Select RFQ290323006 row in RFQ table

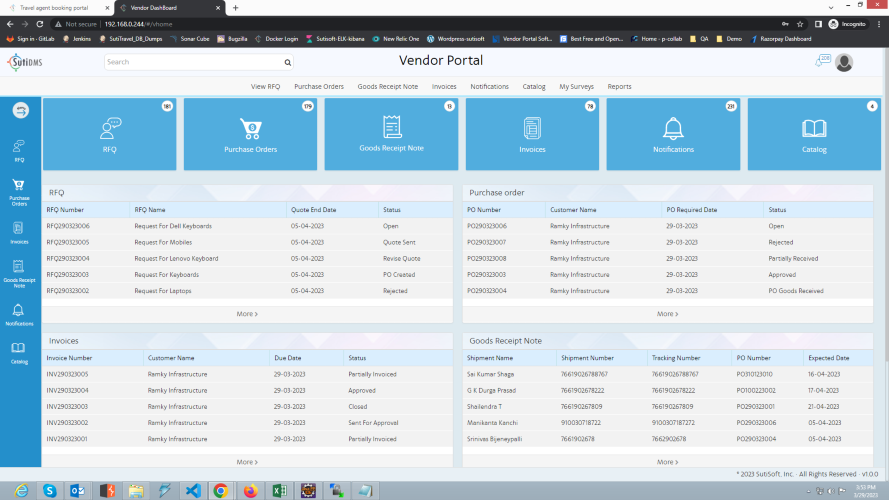[247, 226]
